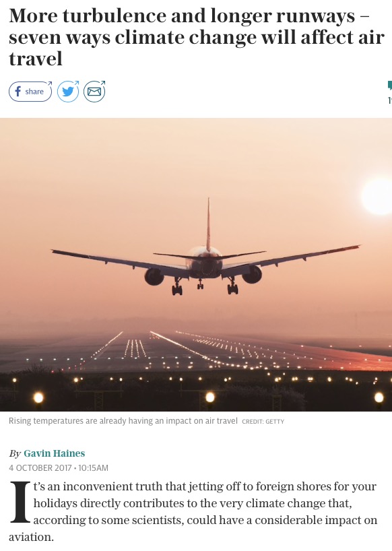Click the opening paragraph about climate change
Viewport: 392px width, 551px height.
[193, 511]
